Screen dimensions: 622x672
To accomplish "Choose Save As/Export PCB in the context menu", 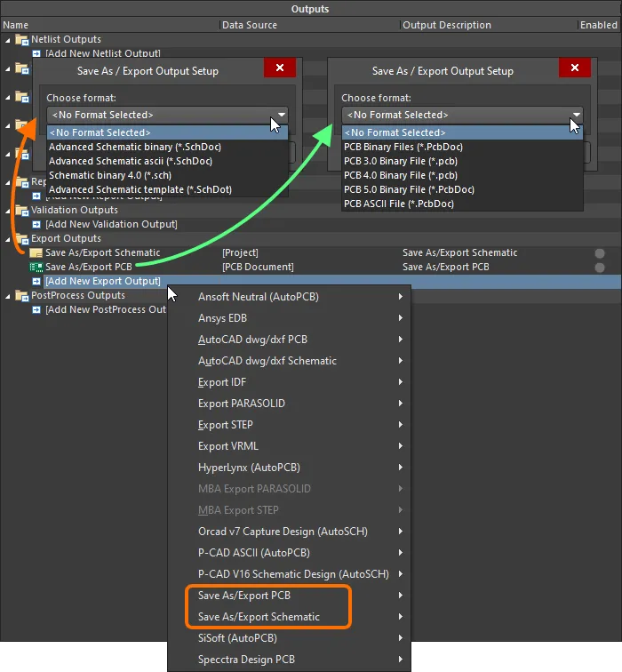I will pyautogui.click(x=289, y=596).
